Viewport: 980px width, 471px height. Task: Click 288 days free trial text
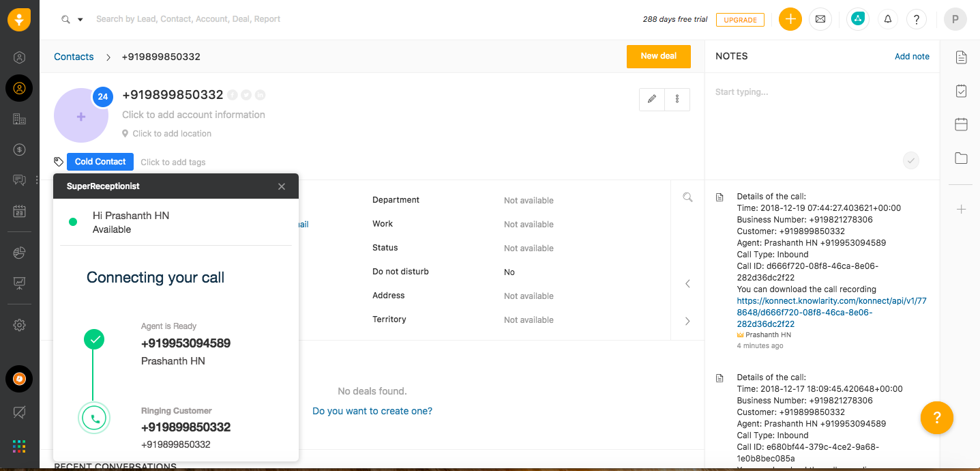click(x=675, y=20)
